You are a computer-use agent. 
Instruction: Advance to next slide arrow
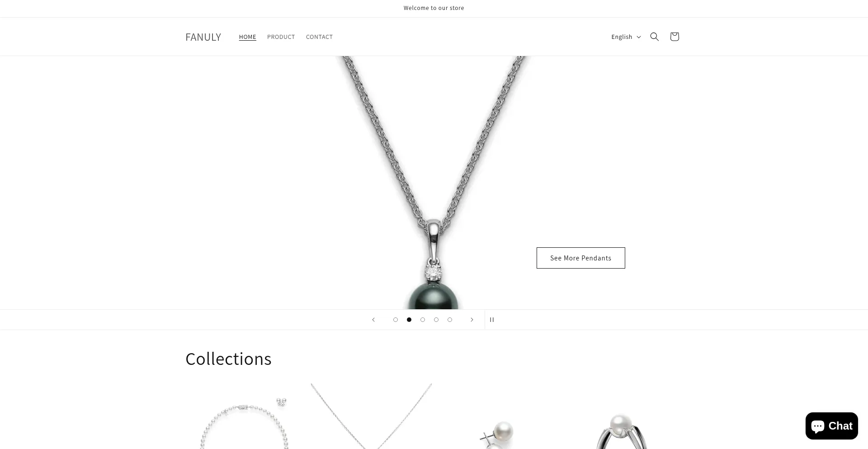(x=472, y=320)
